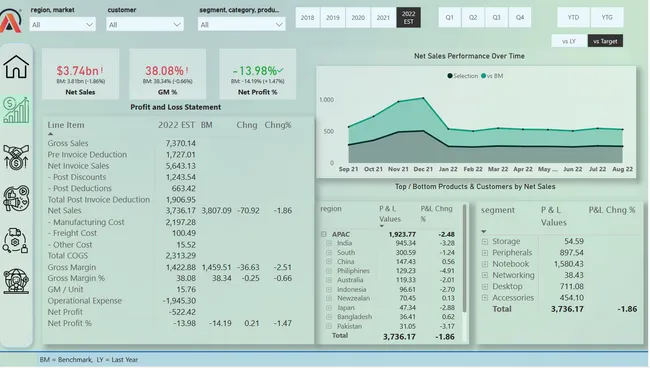Click the YTG button
Screen dimensions: 650x368
pos(607,17)
